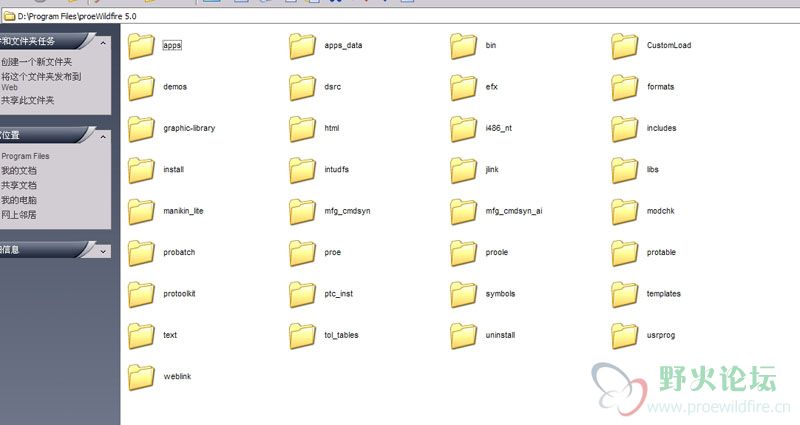Open 网上邻居 location link
Viewport: 800px width, 425px height.
pyautogui.click(x=18, y=215)
